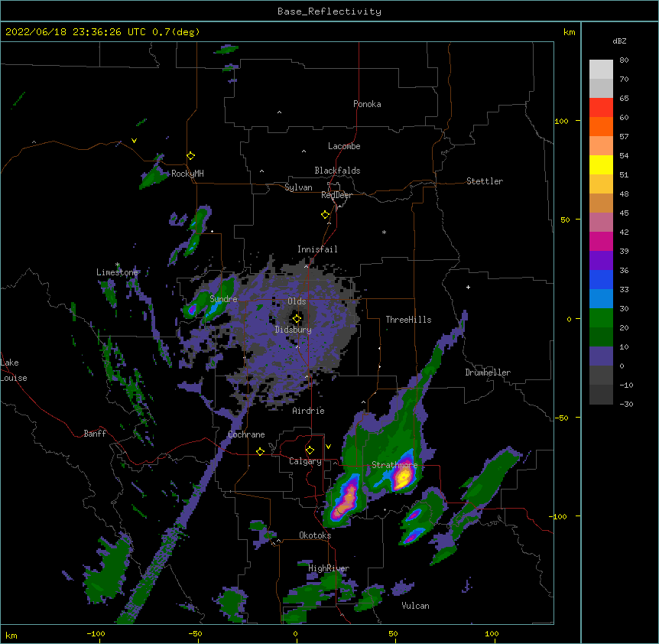Select the white asterisk above the Limestone label
Screen dimensions: 659x644
coord(118,265)
